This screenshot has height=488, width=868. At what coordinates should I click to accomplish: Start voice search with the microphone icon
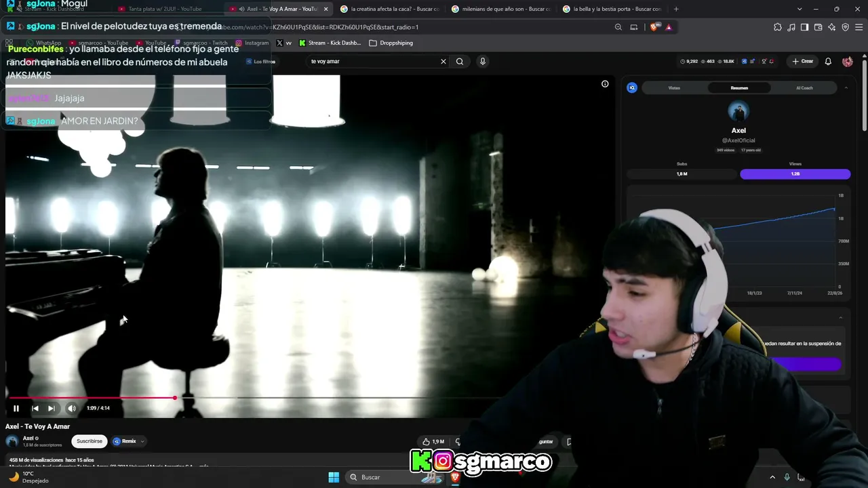483,61
